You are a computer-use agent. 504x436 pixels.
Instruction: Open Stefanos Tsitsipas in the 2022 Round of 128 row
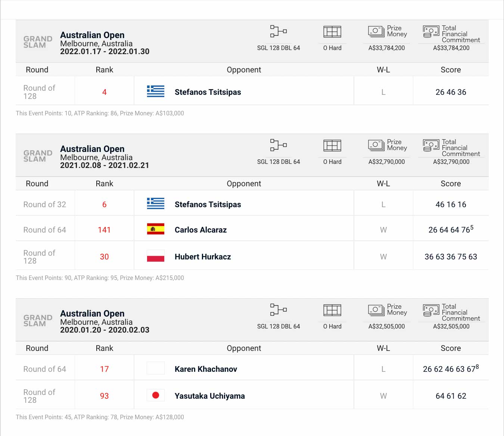coord(208,92)
